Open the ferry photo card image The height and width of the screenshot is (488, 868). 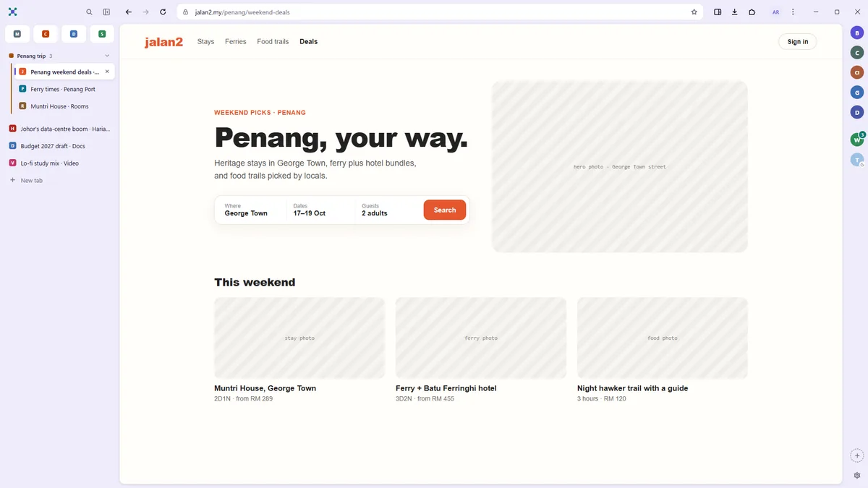481,338
